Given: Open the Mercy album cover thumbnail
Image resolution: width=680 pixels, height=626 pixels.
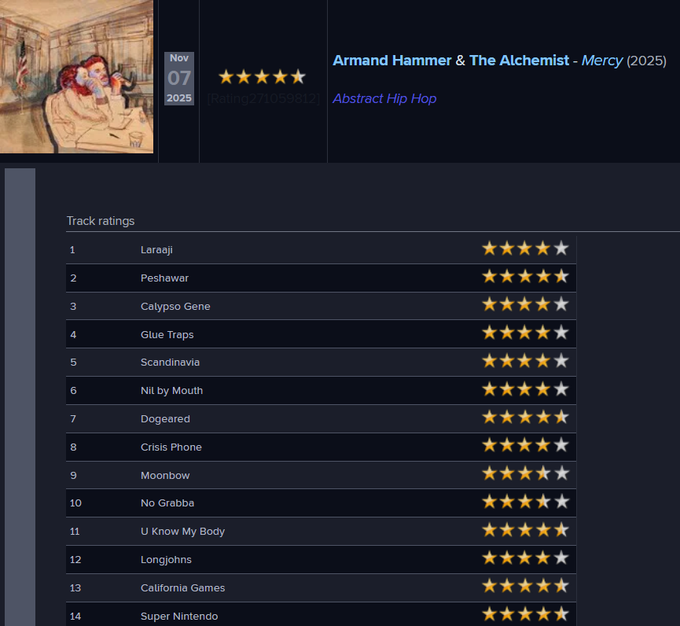Looking at the screenshot, I should (76, 76).
